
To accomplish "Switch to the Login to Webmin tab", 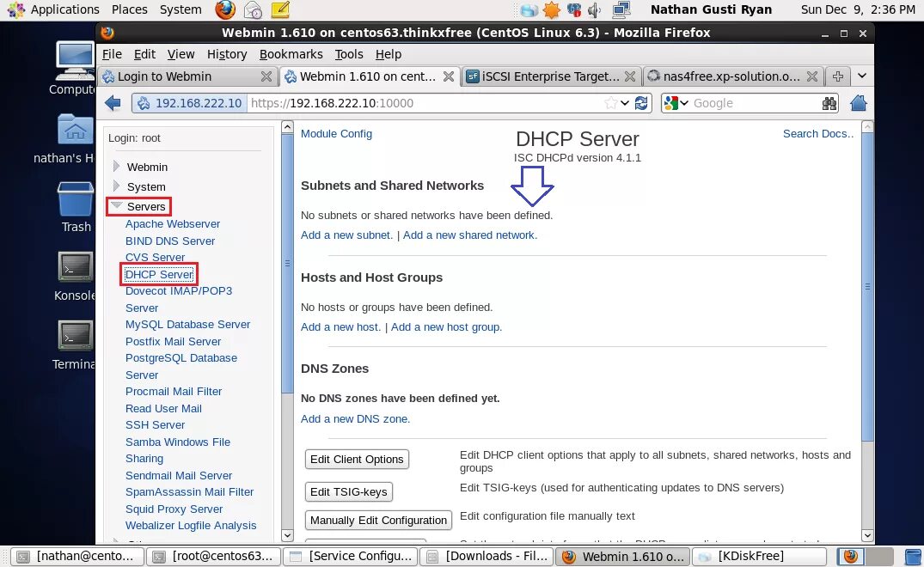I will click(187, 76).
